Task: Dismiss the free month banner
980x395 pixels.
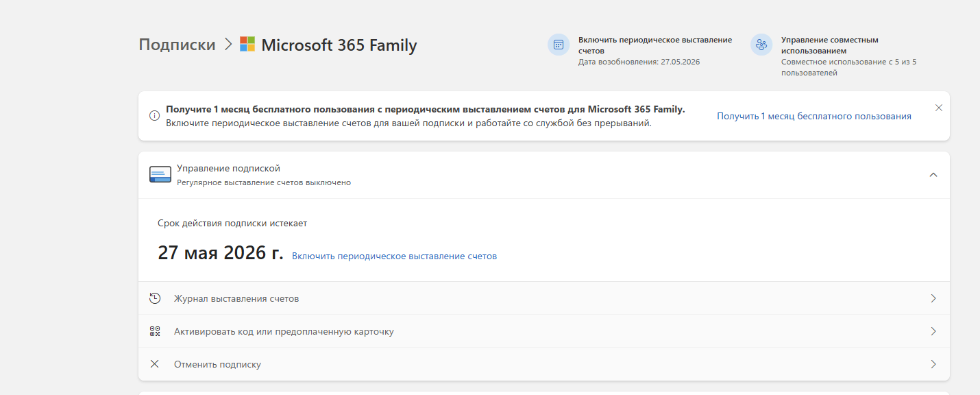Action: click(939, 108)
